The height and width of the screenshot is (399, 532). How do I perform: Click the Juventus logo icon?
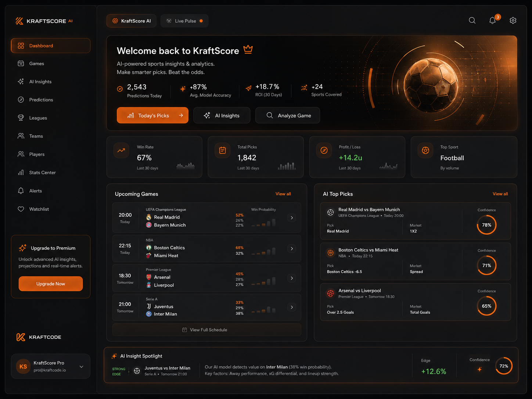click(x=149, y=306)
